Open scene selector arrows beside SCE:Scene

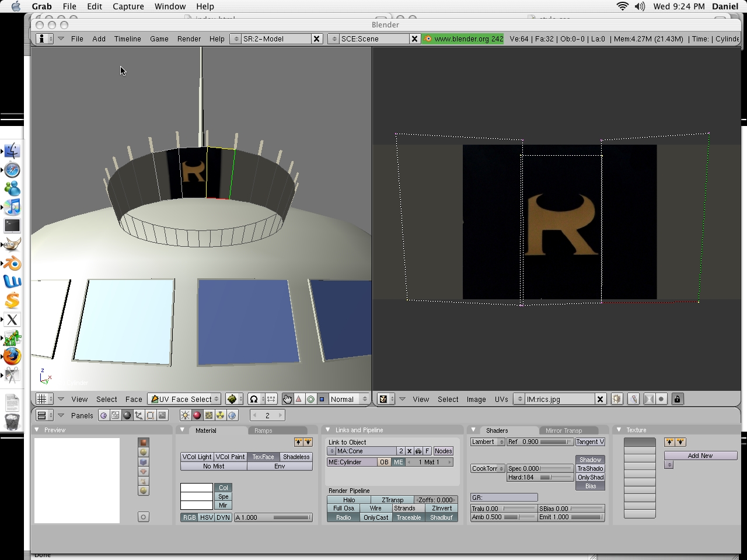coord(333,38)
